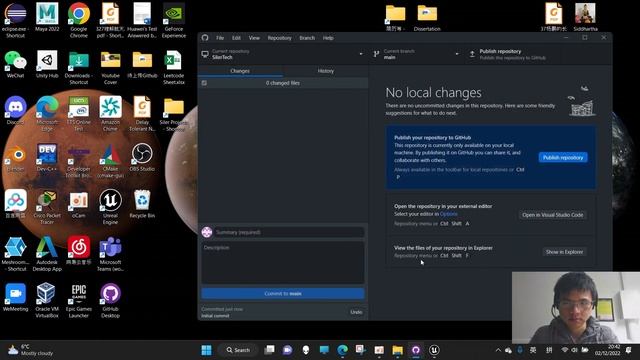Switch to the History tab
The height and width of the screenshot is (360, 640).
[x=326, y=71]
